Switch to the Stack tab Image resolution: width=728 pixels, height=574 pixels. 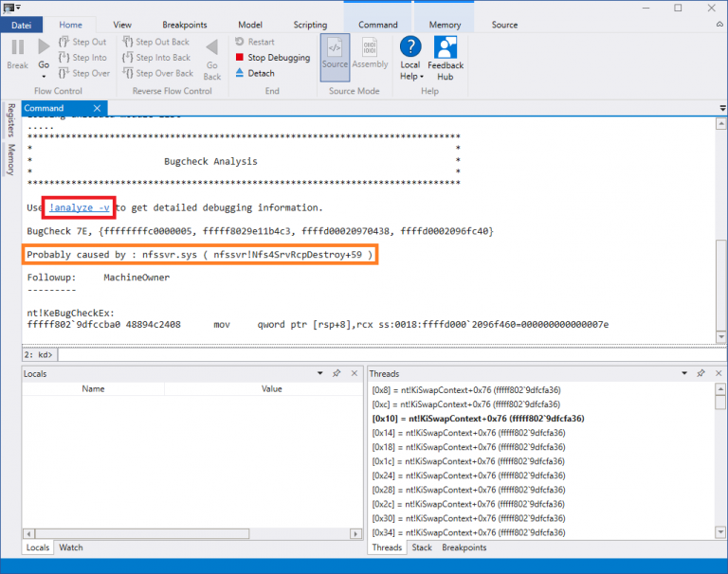[x=422, y=547]
